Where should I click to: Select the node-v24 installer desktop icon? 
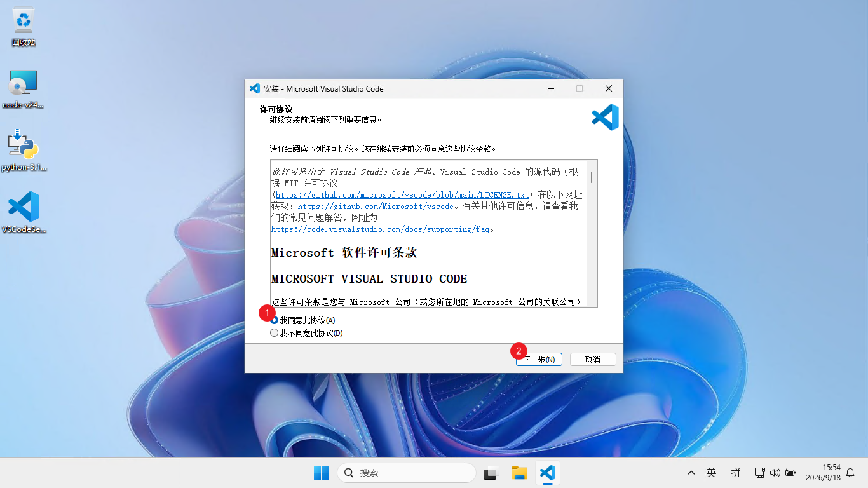(24, 89)
